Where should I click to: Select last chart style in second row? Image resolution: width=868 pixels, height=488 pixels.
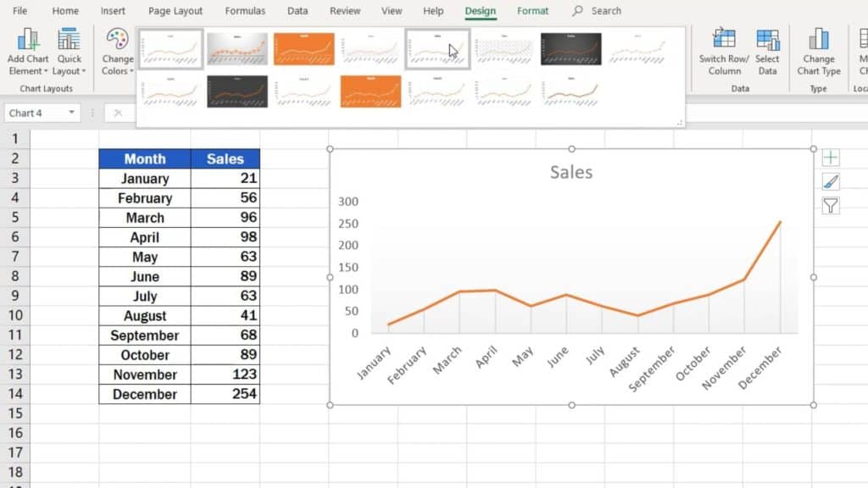coord(570,91)
